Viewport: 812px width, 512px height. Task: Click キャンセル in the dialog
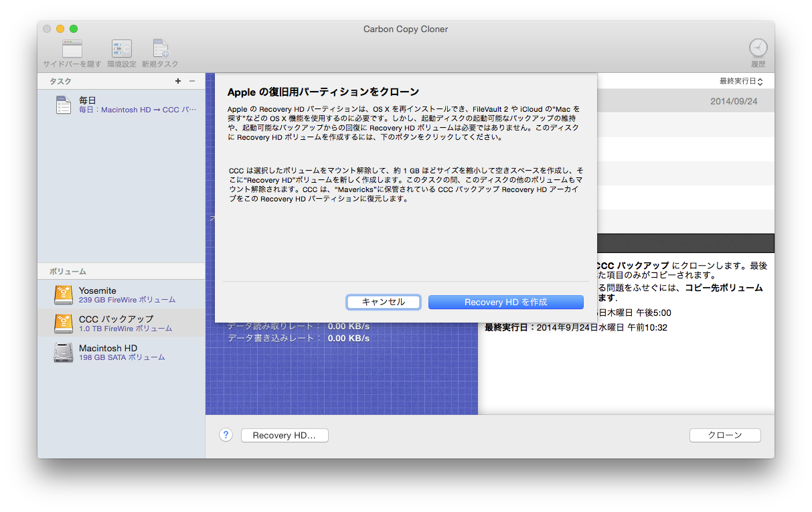coord(384,302)
